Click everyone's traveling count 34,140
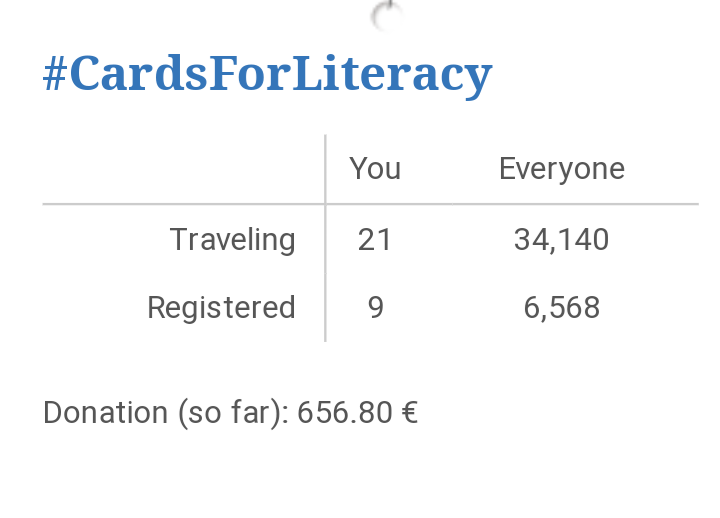The width and height of the screenshot is (720, 518). 562,240
